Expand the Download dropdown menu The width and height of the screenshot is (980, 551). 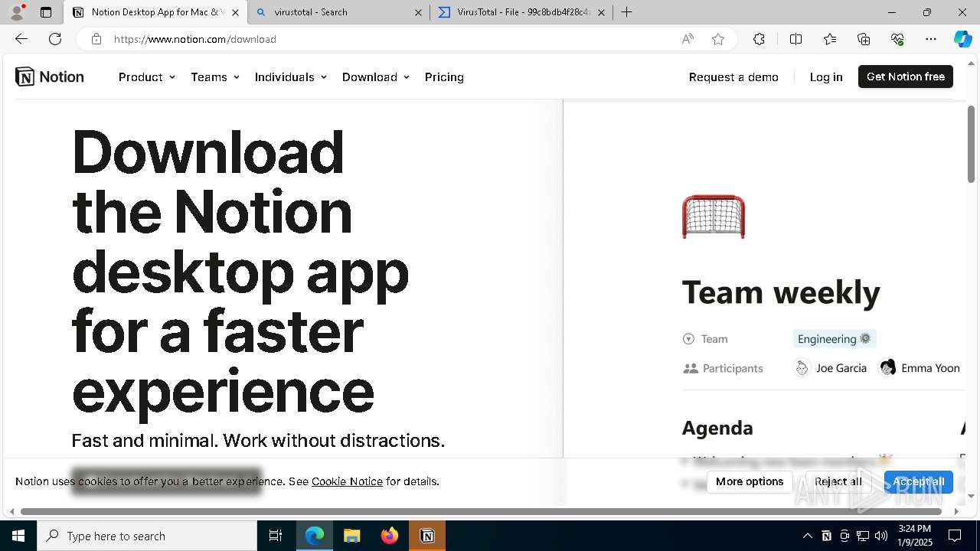(376, 77)
